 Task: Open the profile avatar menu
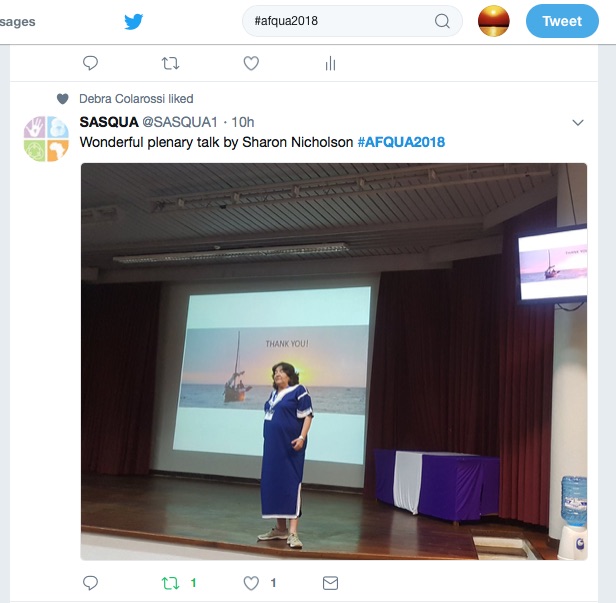tap(493, 21)
